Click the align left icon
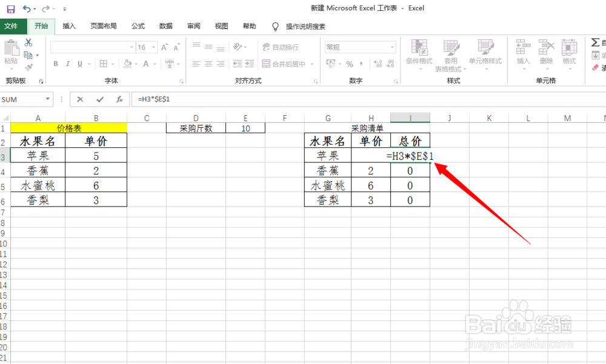 coord(196,64)
